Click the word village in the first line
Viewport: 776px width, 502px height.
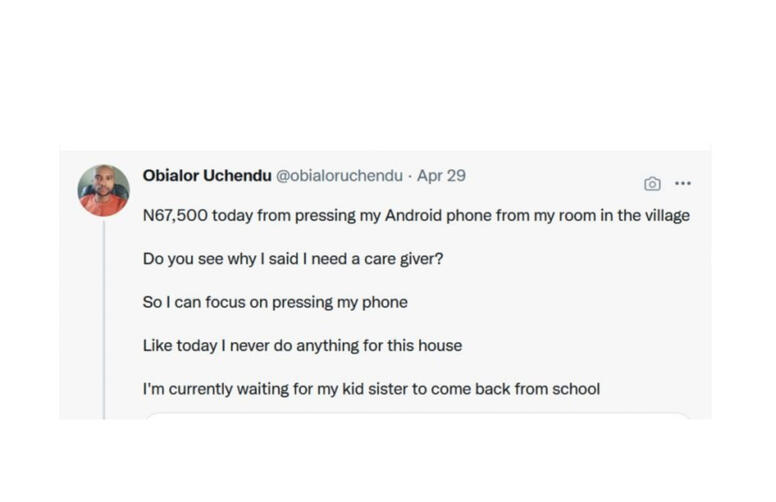coord(664,215)
